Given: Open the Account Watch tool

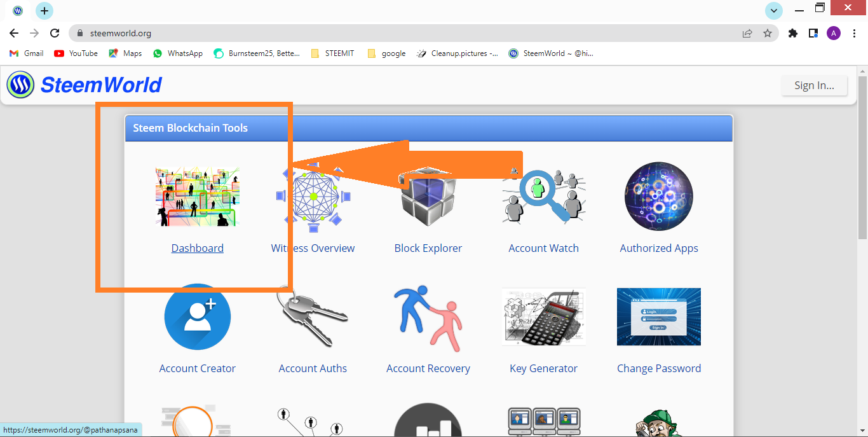Looking at the screenshot, I should coord(543,247).
